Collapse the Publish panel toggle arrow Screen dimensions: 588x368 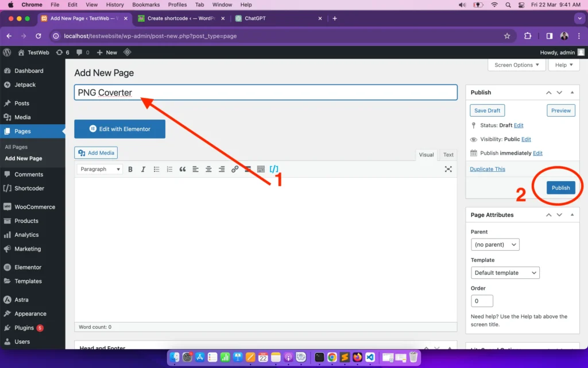(x=572, y=93)
